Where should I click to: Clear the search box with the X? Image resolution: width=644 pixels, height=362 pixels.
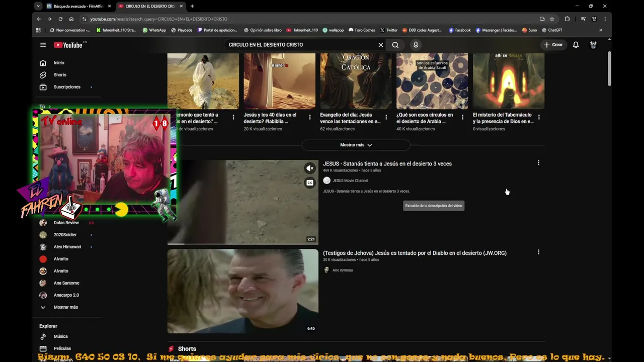pos(381,45)
